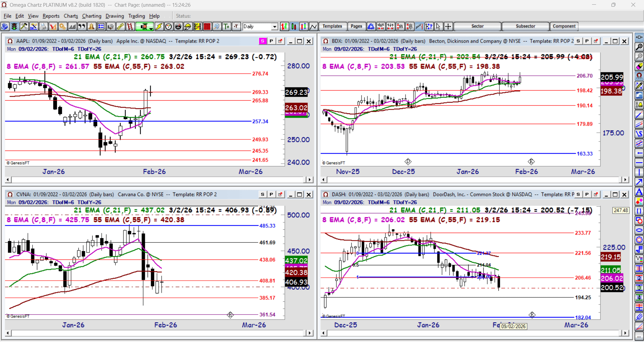
Task: Click the green T plus icon
Action: (227, 26)
